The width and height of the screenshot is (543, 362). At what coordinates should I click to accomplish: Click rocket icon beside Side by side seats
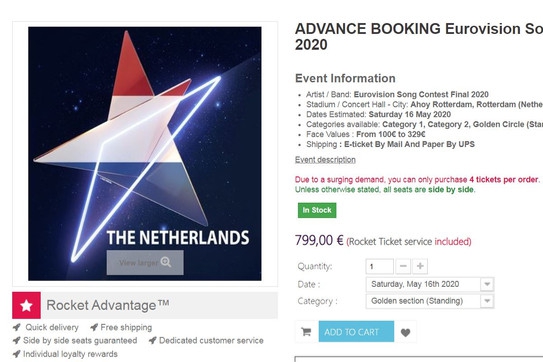coord(17,340)
